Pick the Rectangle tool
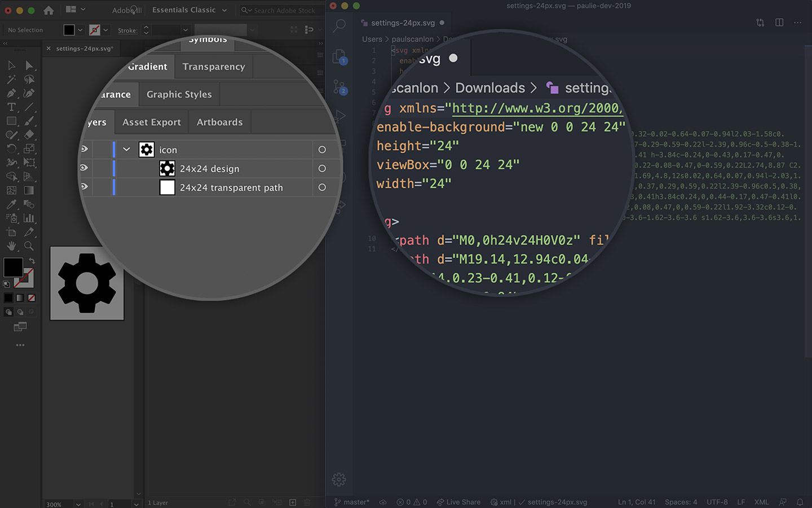Viewport: 812px width, 508px height. (x=11, y=121)
